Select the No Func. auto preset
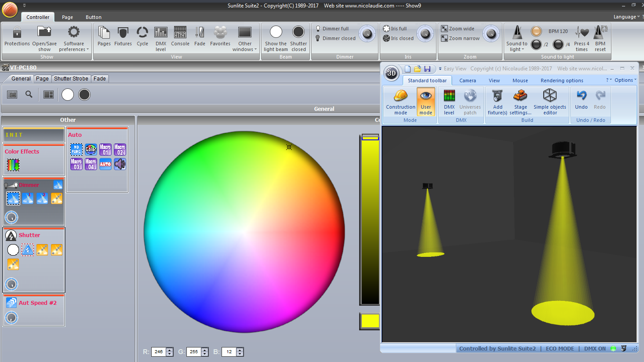The width and height of the screenshot is (644, 362). click(76, 150)
